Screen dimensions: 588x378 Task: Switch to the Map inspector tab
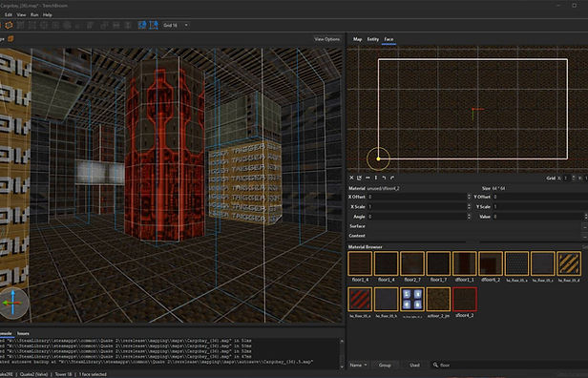pyautogui.click(x=357, y=39)
